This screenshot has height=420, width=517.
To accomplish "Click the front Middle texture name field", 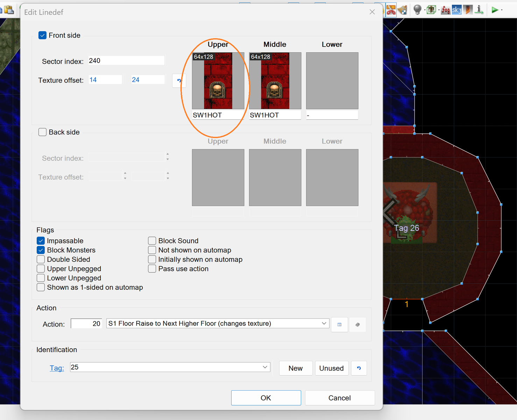I will click(x=275, y=115).
